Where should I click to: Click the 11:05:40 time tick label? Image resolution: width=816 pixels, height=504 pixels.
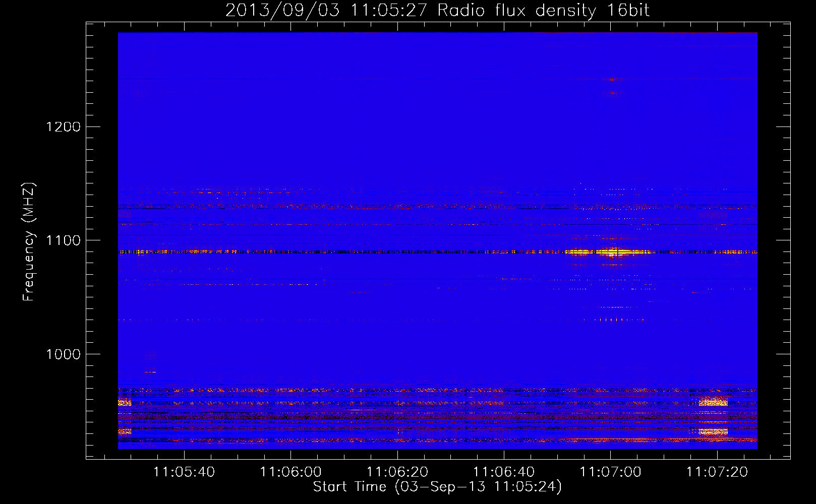(184, 472)
